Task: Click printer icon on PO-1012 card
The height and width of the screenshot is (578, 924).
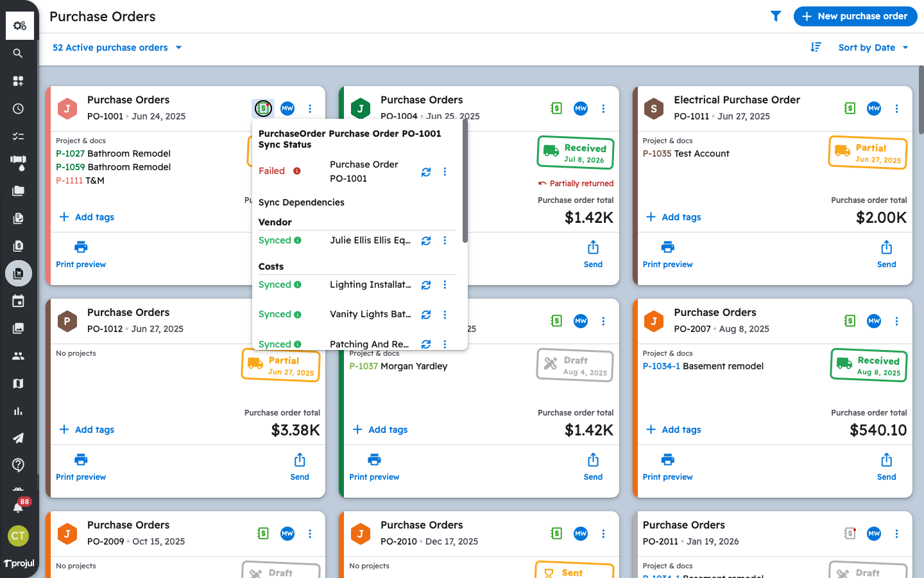Action: [x=81, y=459]
